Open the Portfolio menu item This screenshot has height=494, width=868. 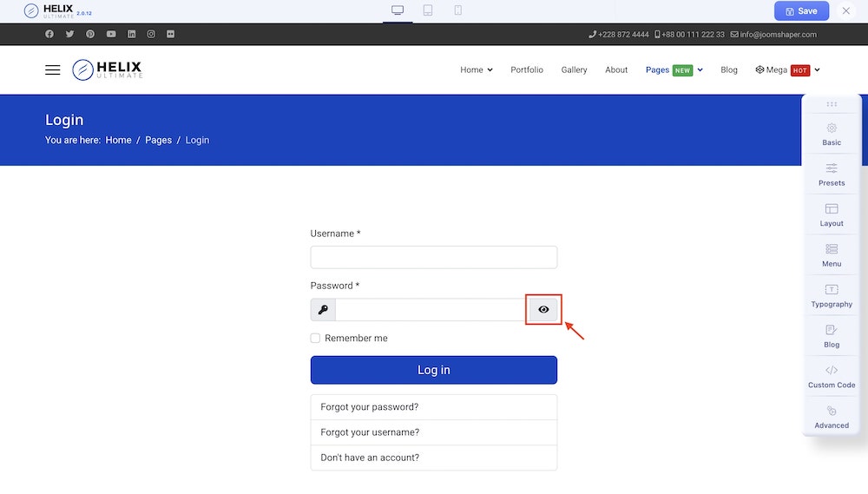(x=527, y=70)
